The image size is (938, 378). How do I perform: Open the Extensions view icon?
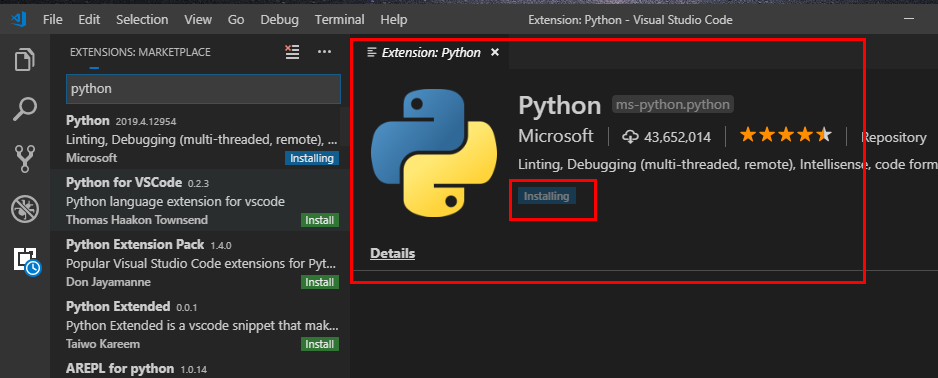(26, 261)
